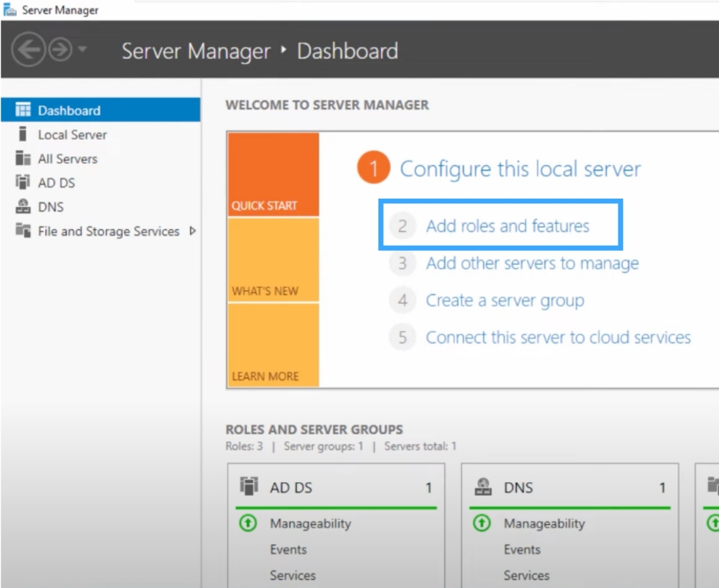Select Create a server group link
This screenshot has width=719, height=588.
[x=505, y=301]
